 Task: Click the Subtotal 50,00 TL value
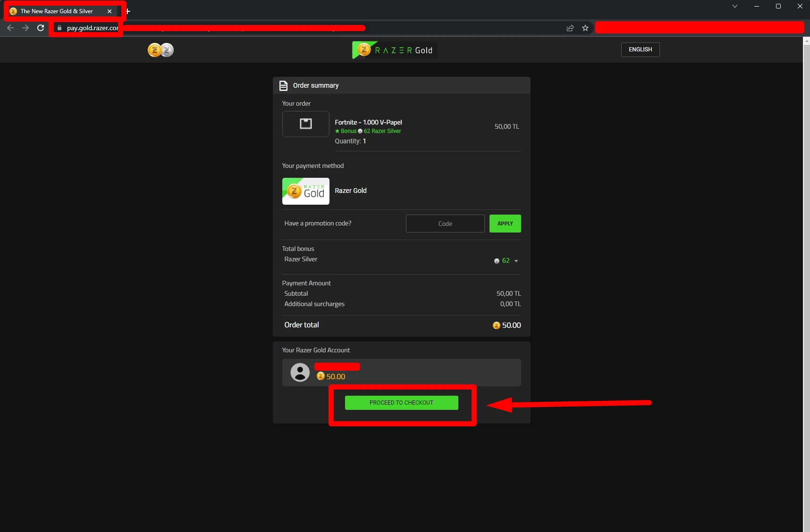[x=508, y=294]
